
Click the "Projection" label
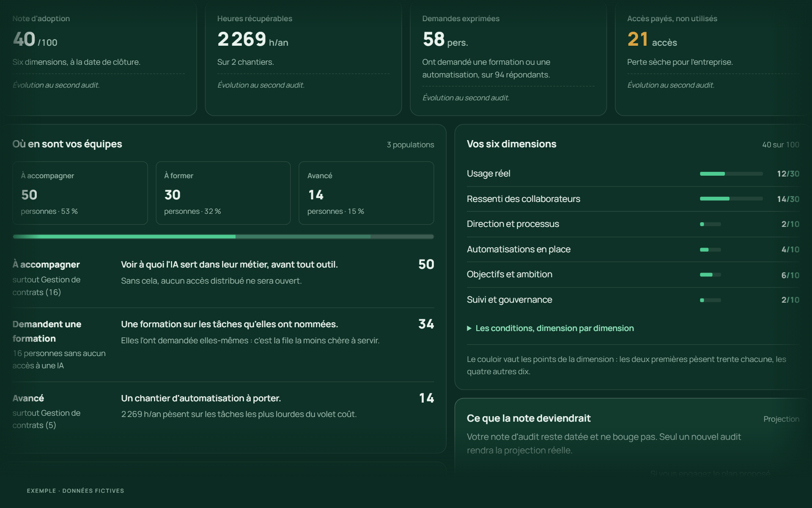pyautogui.click(x=782, y=419)
